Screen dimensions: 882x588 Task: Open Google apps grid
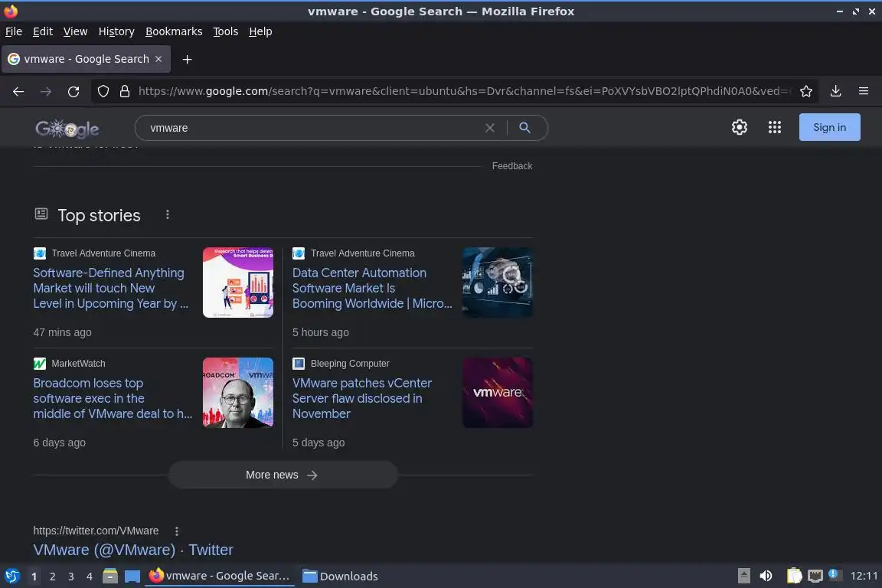(x=775, y=127)
